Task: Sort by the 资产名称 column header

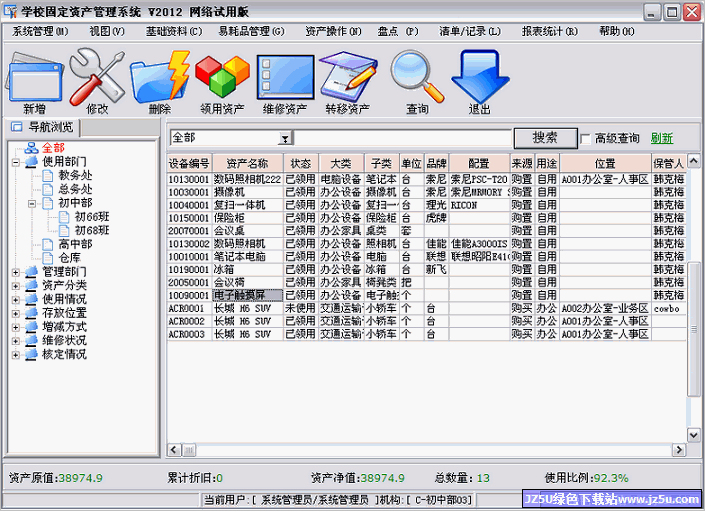Action: click(247, 164)
